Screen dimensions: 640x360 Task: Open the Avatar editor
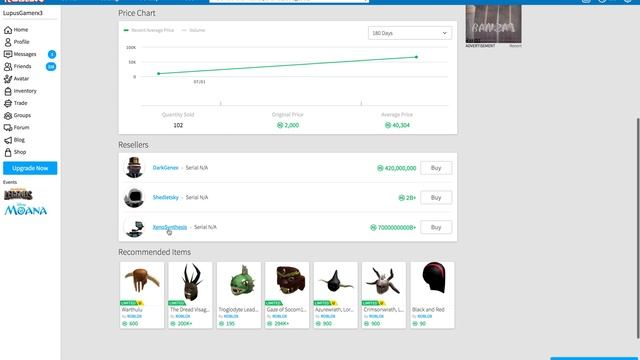(17, 79)
